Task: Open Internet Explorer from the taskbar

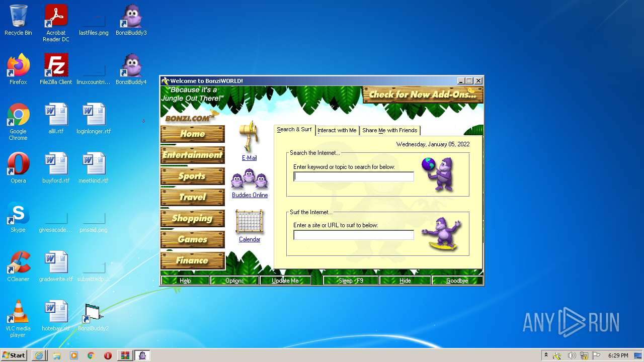Action: point(39,355)
